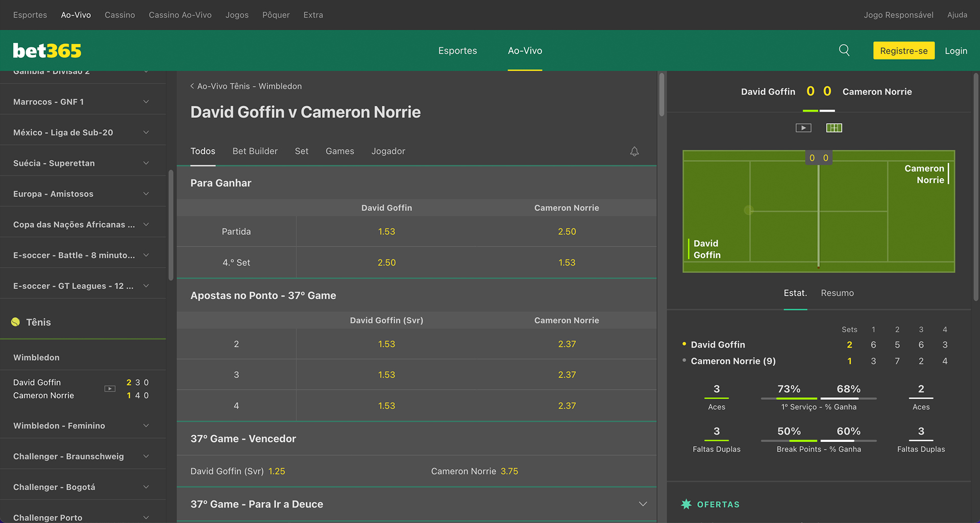This screenshot has height=523, width=980.
Task: Switch to the Resumo tab
Action: 837,293
